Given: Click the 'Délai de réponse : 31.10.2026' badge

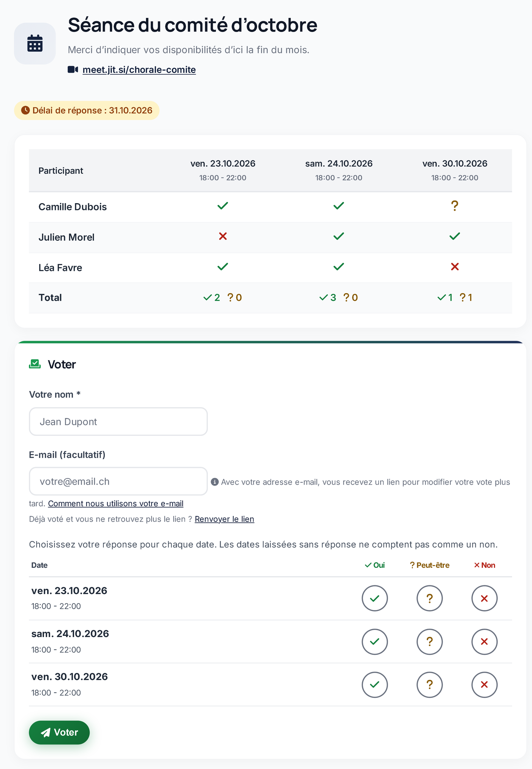Looking at the screenshot, I should 87,110.
